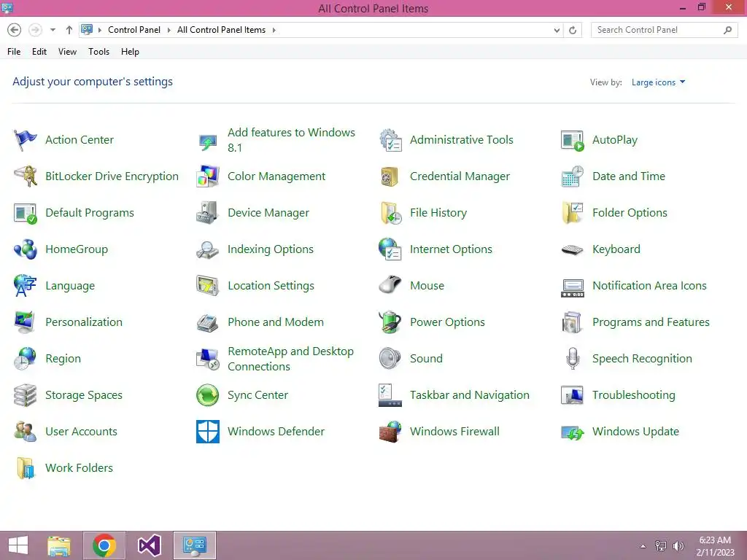The width and height of the screenshot is (747, 560).
Task: Open the Tools menu
Action: point(98,52)
